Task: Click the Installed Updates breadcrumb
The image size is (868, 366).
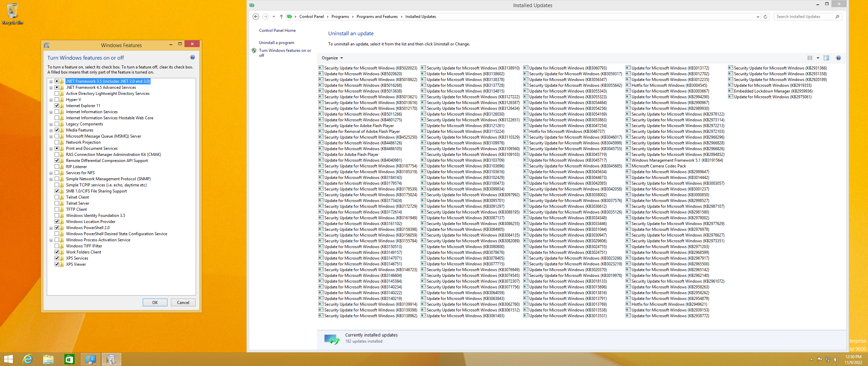Action: [x=420, y=17]
